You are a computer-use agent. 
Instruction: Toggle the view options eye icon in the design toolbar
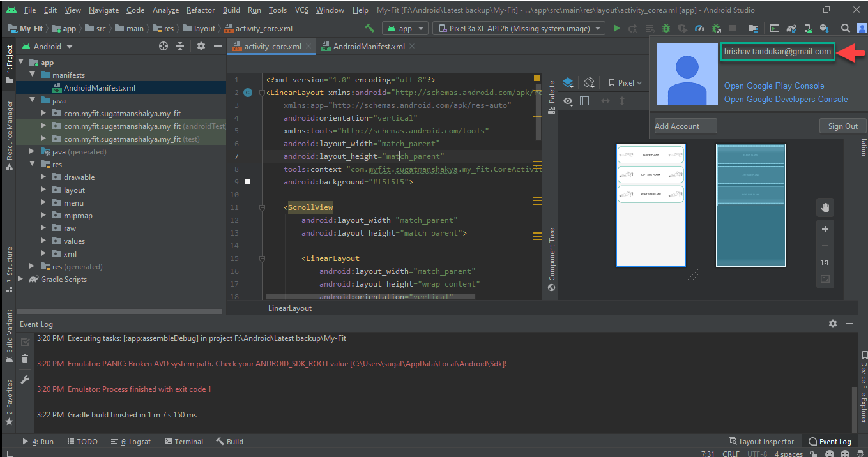[568, 101]
